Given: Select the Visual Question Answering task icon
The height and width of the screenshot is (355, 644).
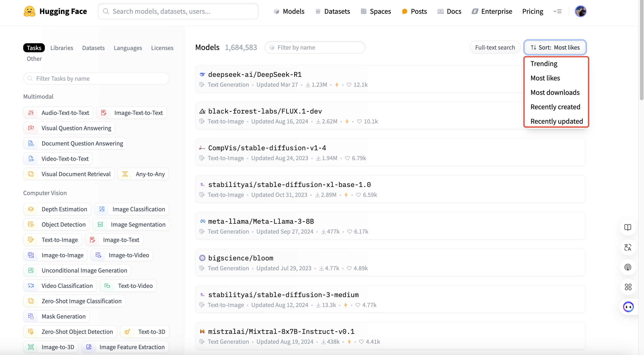Looking at the screenshot, I should (x=31, y=128).
